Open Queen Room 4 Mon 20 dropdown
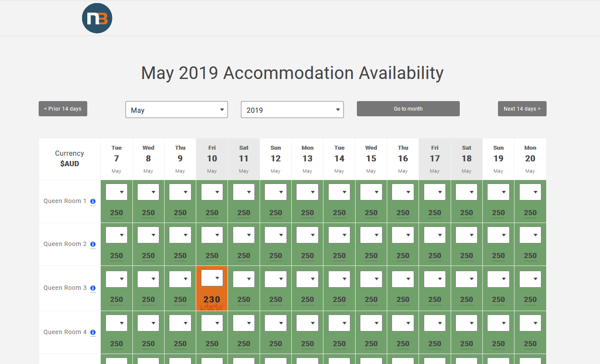600x364 pixels. 530,323
